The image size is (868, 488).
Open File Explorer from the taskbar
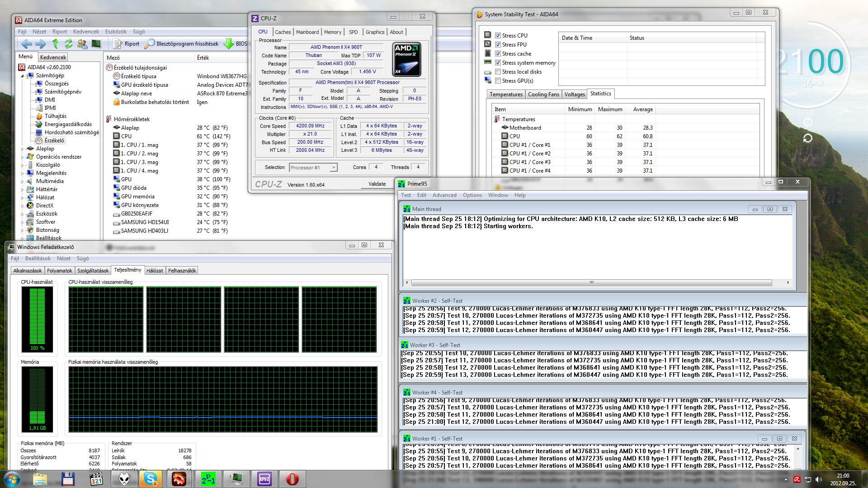(40, 479)
